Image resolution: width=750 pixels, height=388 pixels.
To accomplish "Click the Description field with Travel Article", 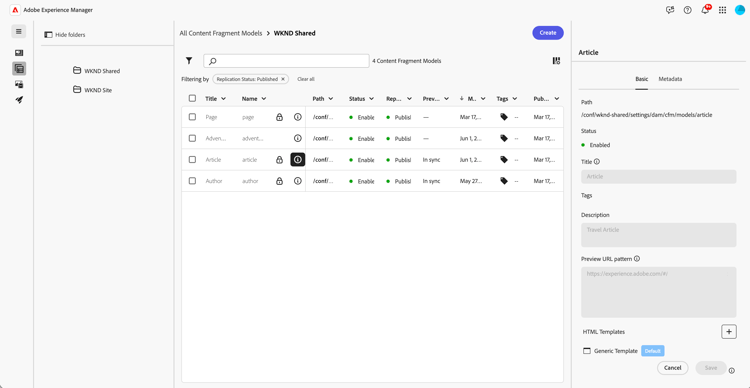I will coord(659,235).
